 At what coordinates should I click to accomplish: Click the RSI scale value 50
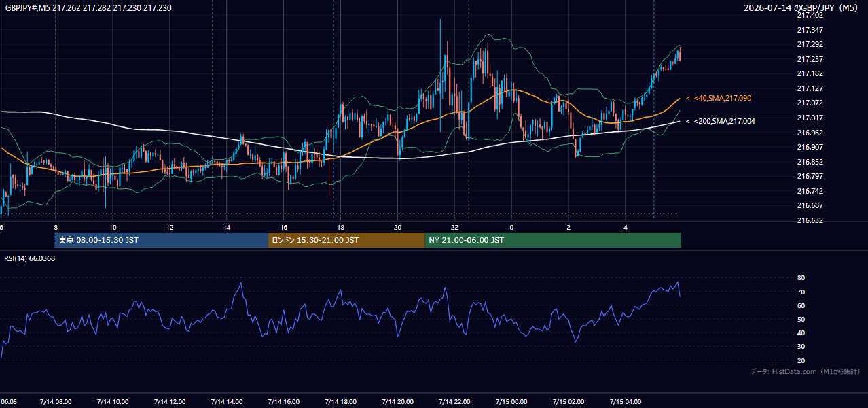click(801, 319)
